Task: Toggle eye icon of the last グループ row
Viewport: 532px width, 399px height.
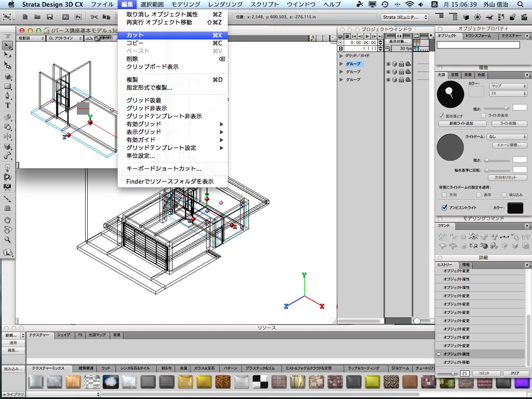Action: [388, 80]
